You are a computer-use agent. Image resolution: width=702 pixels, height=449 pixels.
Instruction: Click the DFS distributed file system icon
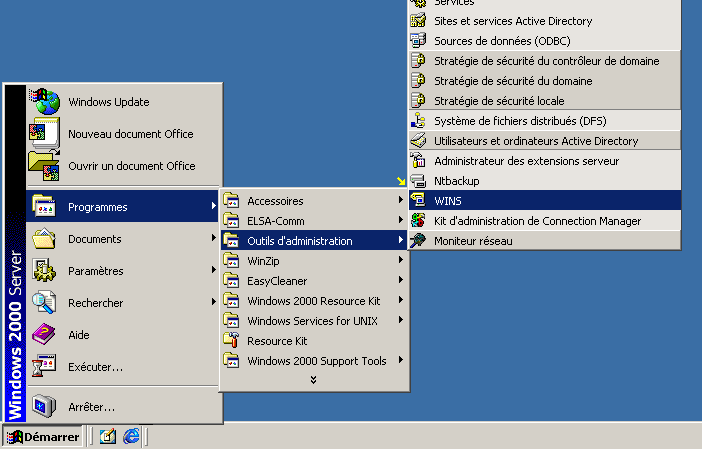pyautogui.click(x=418, y=120)
